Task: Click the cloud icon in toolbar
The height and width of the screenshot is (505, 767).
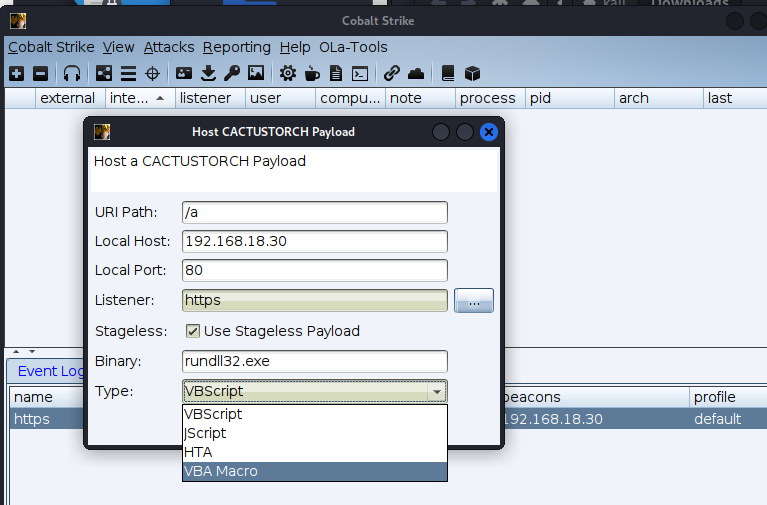Action: pyautogui.click(x=416, y=73)
